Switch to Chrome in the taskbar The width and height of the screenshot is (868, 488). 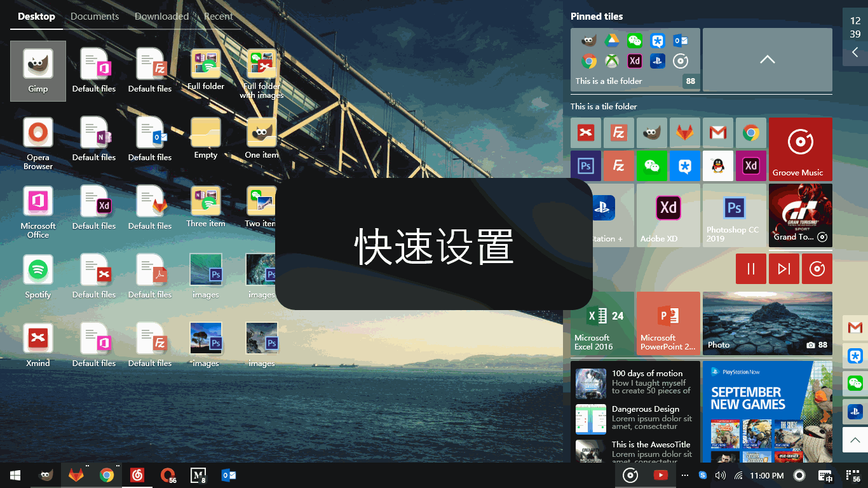point(107,475)
